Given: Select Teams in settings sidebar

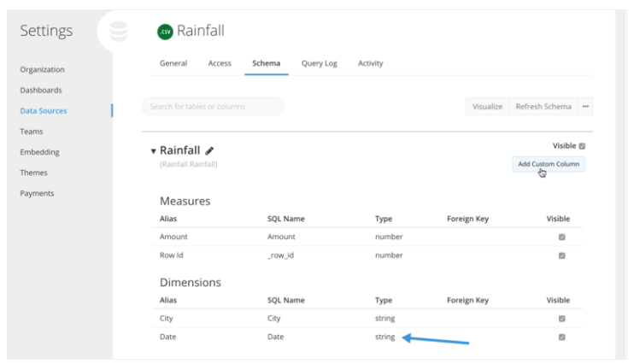Looking at the screenshot, I should 31,132.
